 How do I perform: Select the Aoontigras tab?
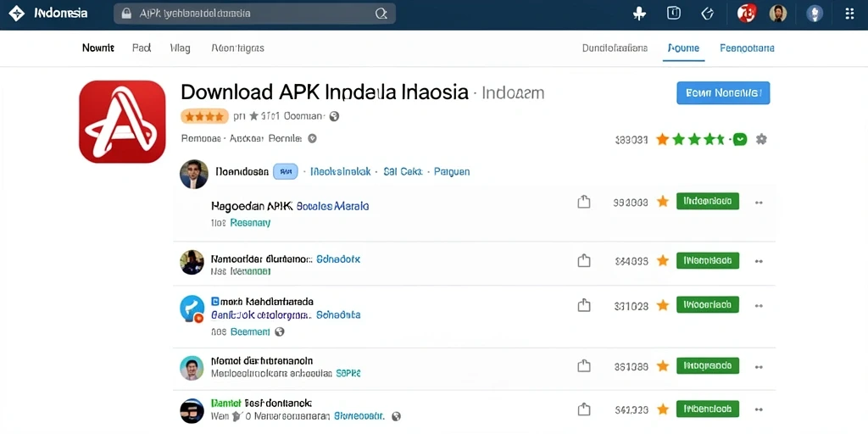pos(237,48)
